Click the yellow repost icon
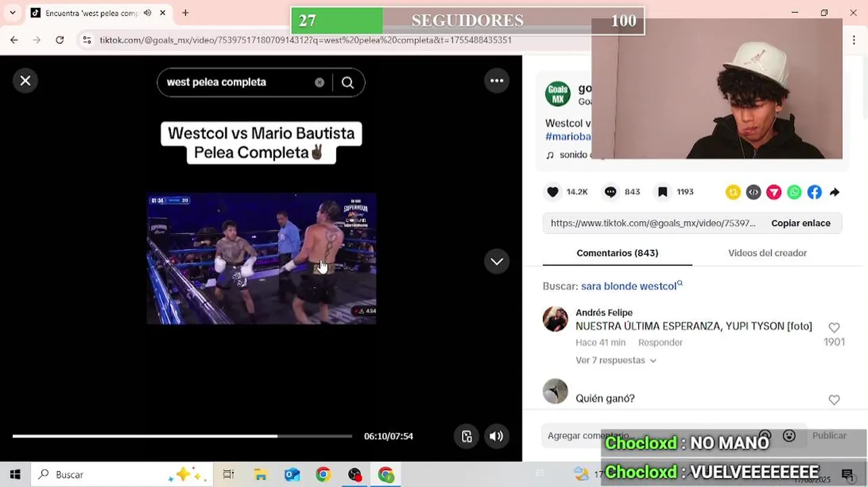 [733, 193]
